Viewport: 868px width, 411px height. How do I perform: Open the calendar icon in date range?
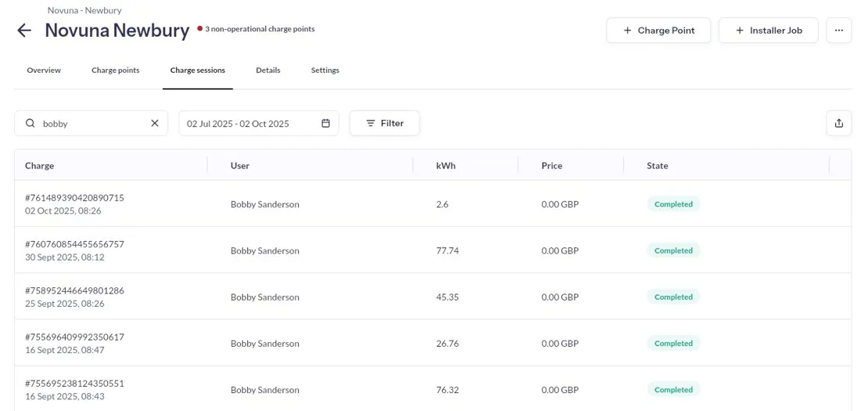(326, 123)
